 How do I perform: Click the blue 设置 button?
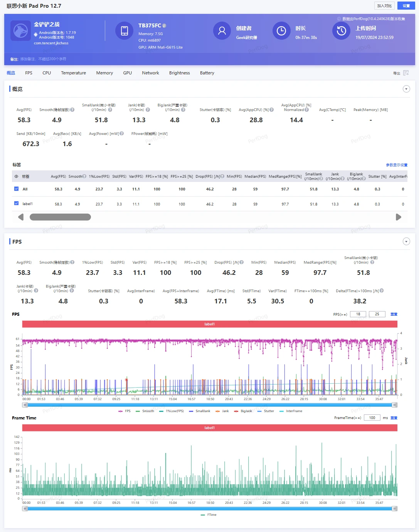point(406,6)
